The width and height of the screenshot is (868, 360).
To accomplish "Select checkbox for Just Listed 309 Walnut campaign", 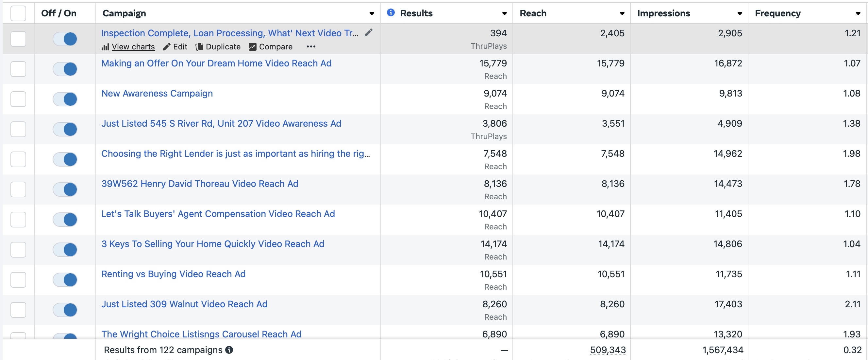I will click(18, 310).
